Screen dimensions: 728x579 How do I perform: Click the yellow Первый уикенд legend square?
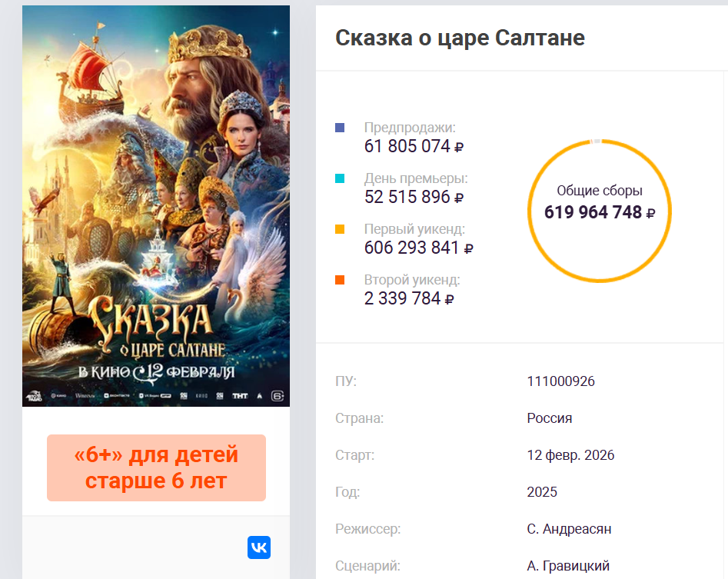340,229
